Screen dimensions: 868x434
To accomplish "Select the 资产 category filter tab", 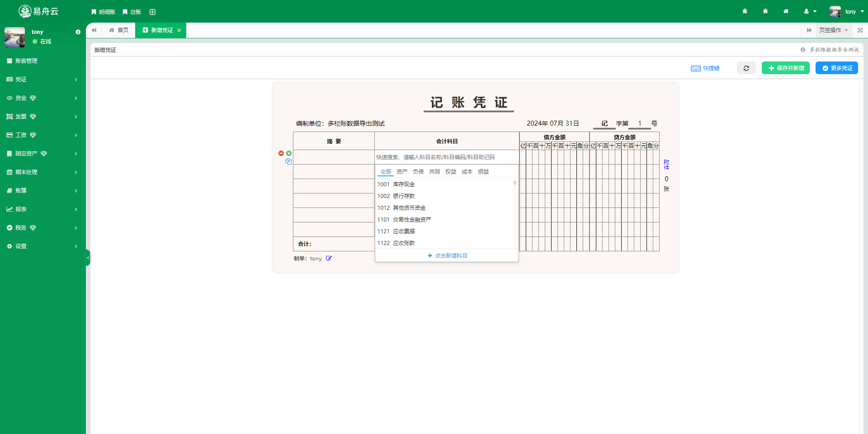I will tap(401, 172).
